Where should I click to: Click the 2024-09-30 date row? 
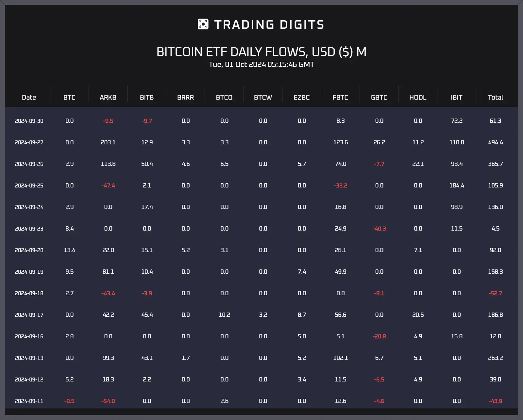point(261,121)
